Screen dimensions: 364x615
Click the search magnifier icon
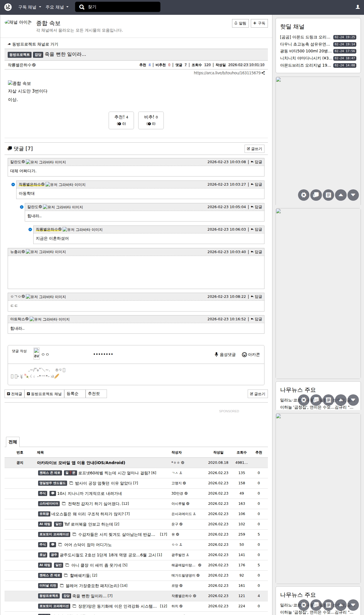tap(82, 7)
